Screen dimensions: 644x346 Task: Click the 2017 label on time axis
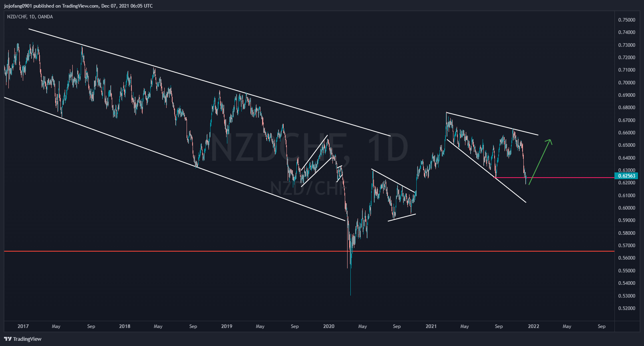pyautogui.click(x=23, y=326)
